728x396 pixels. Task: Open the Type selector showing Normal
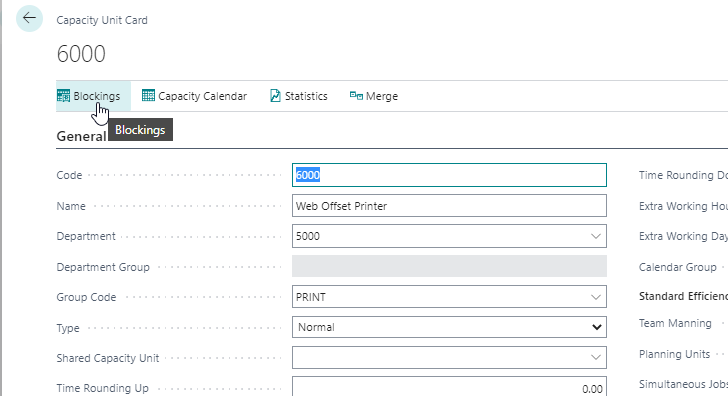[x=449, y=327]
